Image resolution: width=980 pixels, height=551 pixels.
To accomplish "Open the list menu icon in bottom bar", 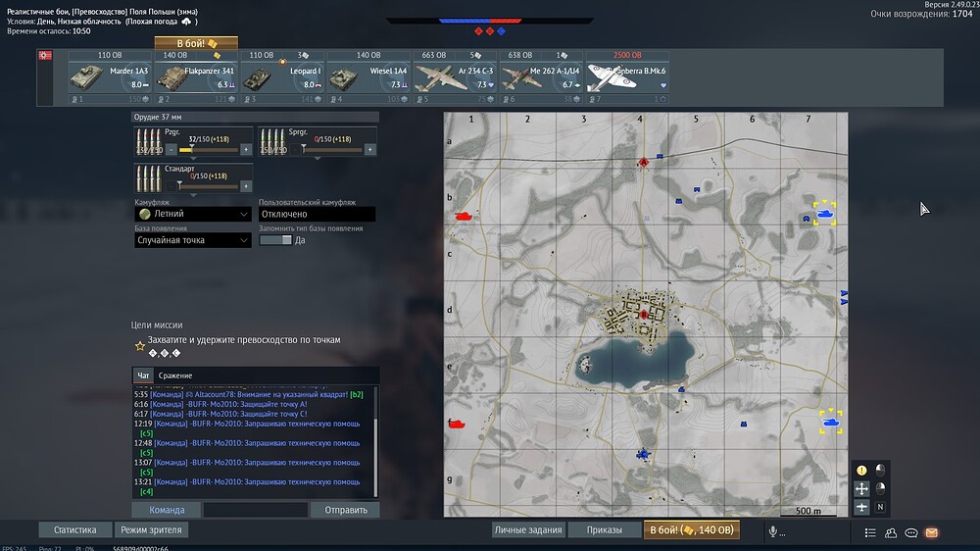I will coord(870,532).
